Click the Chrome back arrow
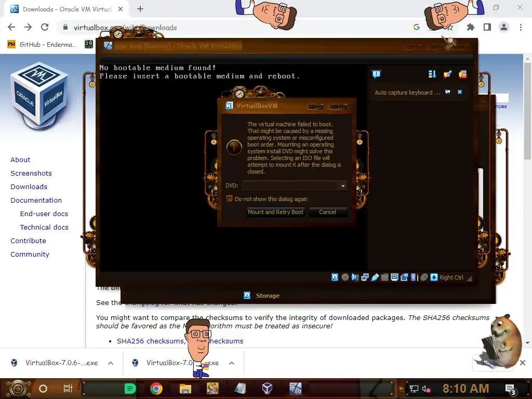The width and height of the screenshot is (532, 399). (11, 27)
